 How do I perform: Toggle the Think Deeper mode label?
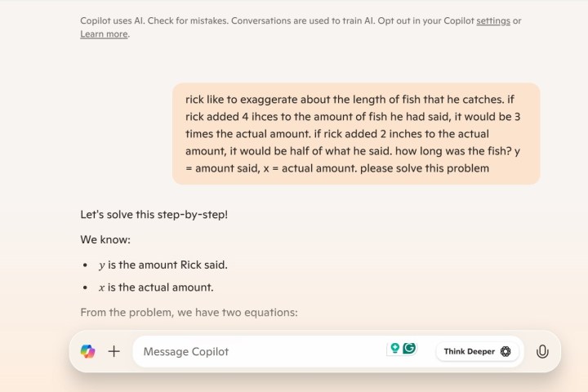469,351
